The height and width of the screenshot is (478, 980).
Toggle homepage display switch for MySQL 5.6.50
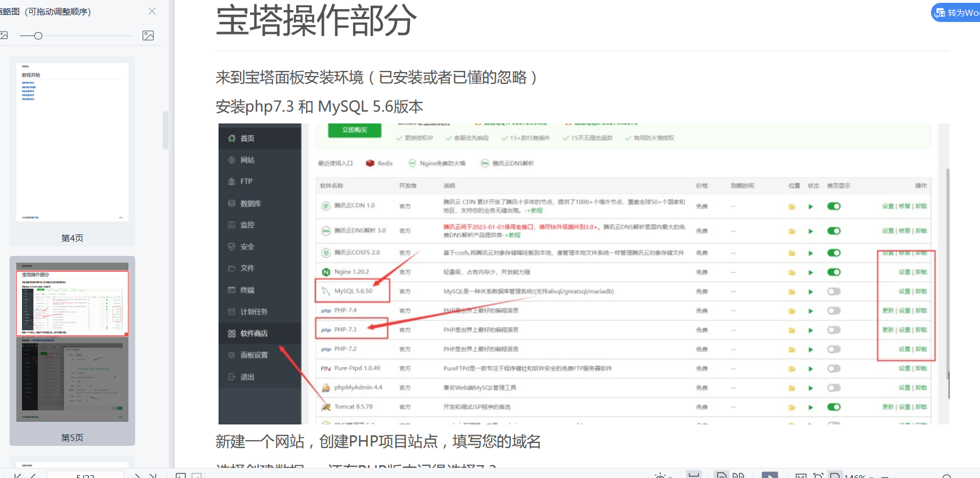point(834,291)
